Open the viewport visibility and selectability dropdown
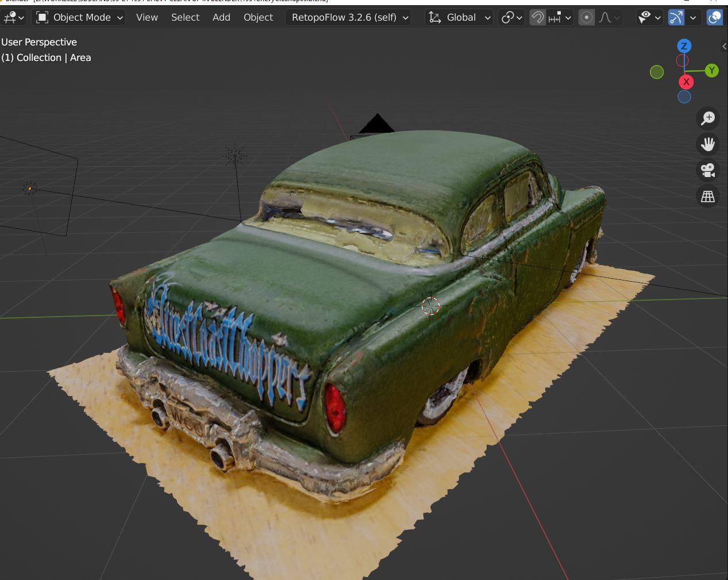 (x=649, y=17)
